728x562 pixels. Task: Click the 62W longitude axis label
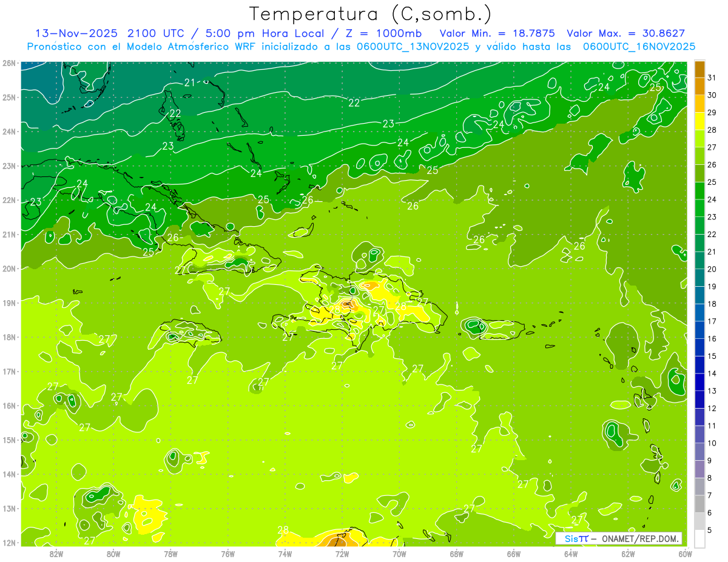(x=628, y=554)
